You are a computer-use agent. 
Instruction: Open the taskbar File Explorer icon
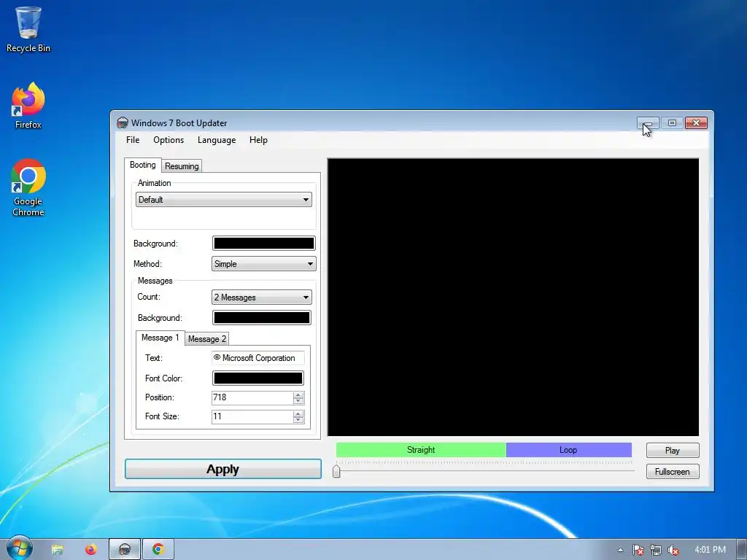tap(58, 550)
